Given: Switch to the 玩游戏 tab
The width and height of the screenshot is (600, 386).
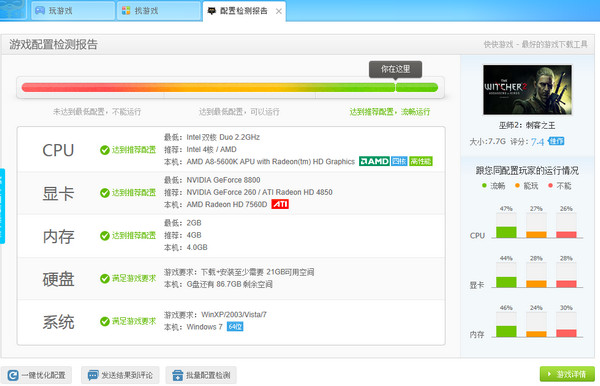Looking at the screenshot, I should tap(73, 11).
